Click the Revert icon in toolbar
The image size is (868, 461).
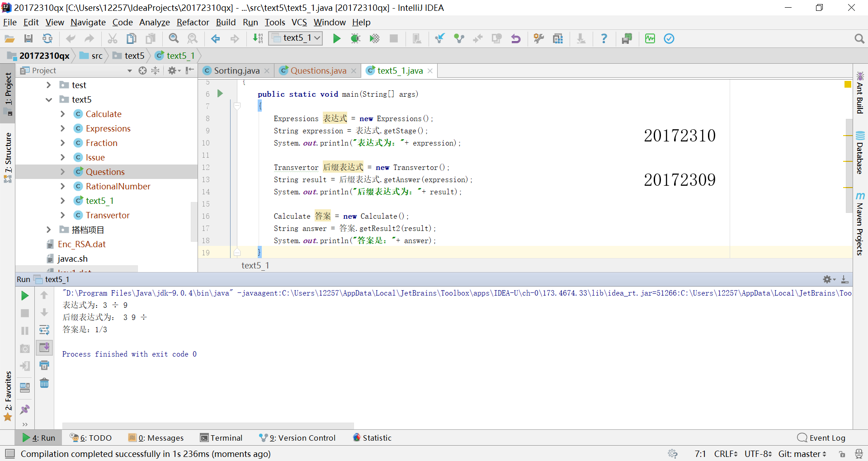[x=516, y=39]
